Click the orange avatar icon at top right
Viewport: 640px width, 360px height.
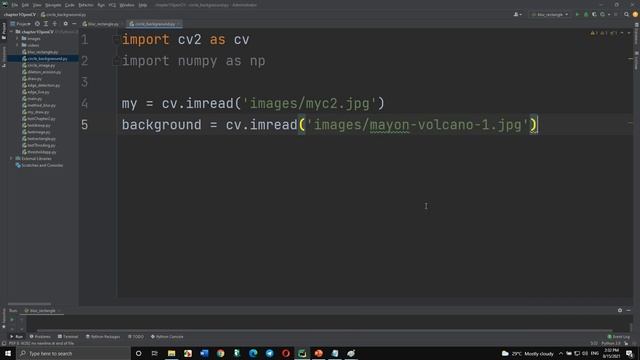click(x=635, y=14)
